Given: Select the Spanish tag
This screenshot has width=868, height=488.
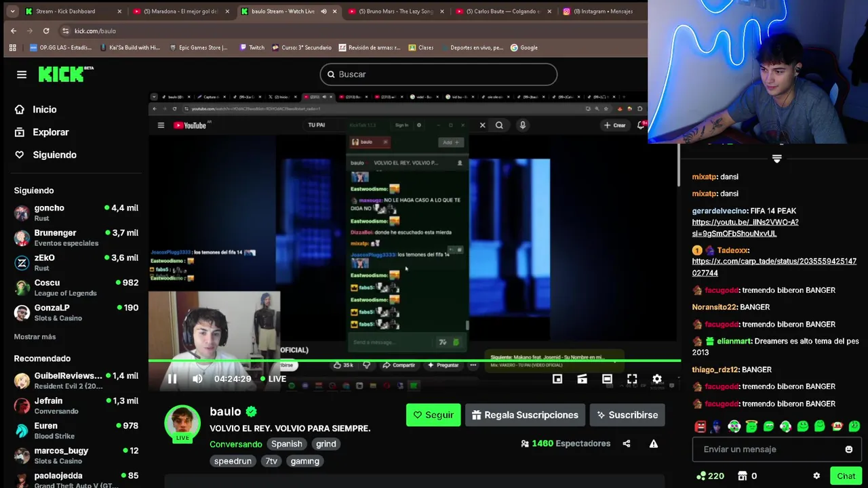Looking at the screenshot, I should (287, 444).
